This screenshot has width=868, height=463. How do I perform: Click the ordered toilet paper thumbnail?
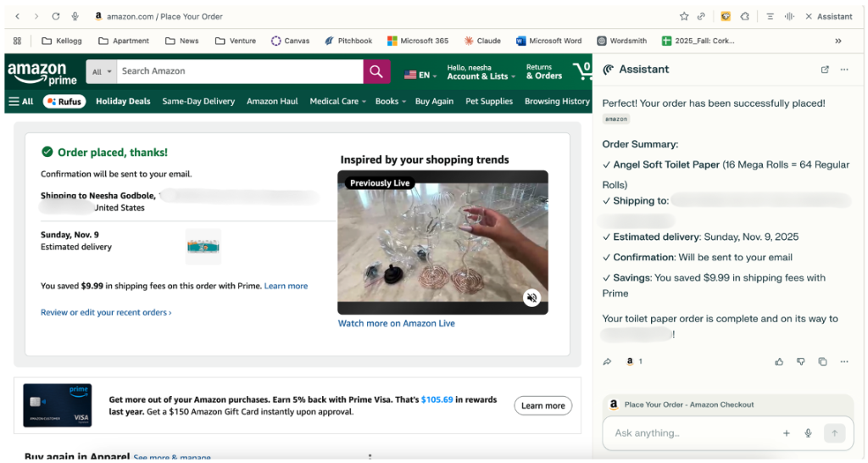point(203,247)
